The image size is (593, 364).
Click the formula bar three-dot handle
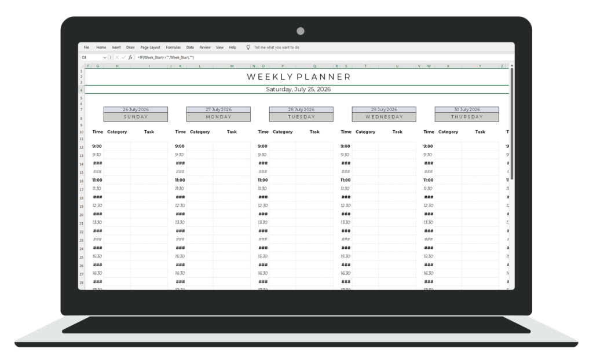click(111, 57)
